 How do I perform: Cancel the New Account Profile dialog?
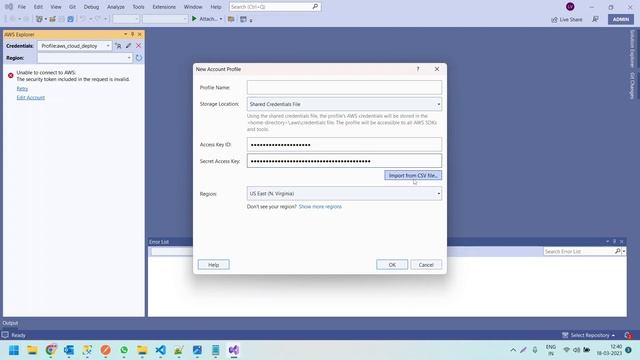point(426,265)
